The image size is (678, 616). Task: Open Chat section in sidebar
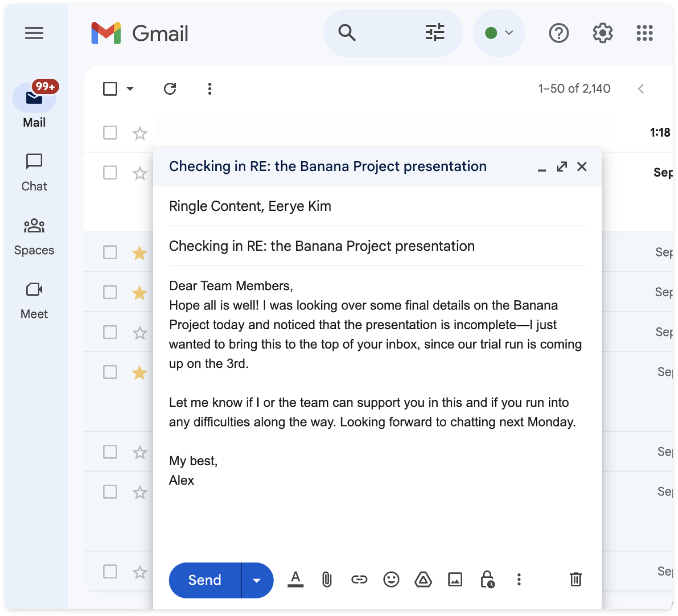(34, 173)
